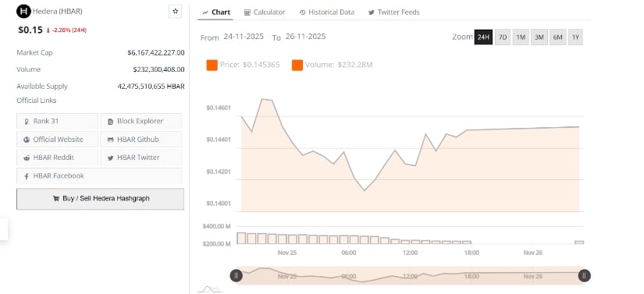Viewport: 644px width, 294px height.
Task: Click the left range navigator handle
Action: click(x=237, y=276)
